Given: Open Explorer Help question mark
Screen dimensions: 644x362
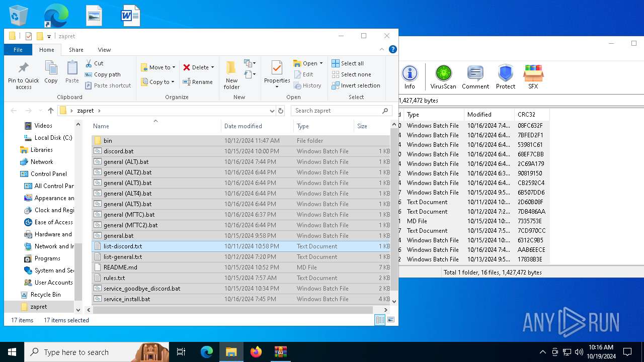Looking at the screenshot, I should pyautogui.click(x=393, y=49).
